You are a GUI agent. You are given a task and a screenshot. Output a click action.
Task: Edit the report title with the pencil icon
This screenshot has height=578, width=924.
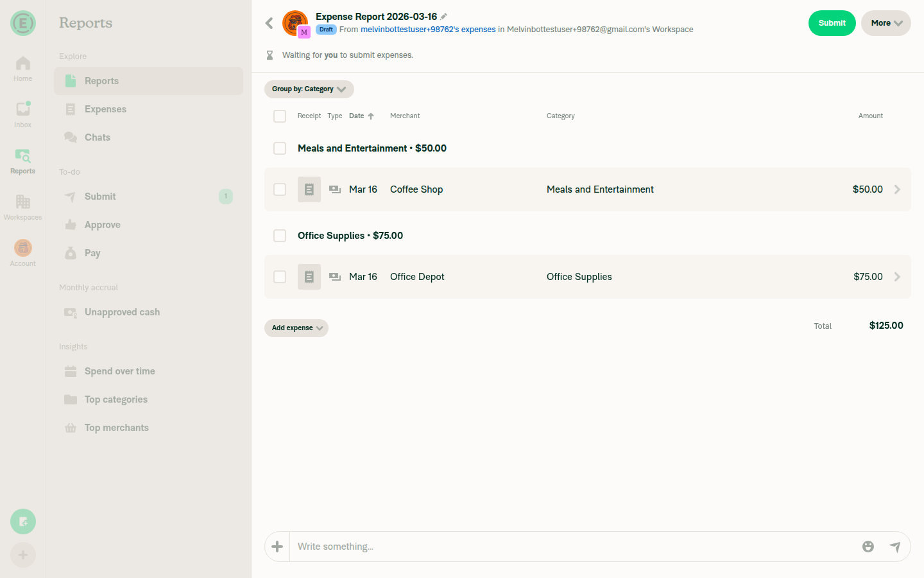[x=444, y=16]
